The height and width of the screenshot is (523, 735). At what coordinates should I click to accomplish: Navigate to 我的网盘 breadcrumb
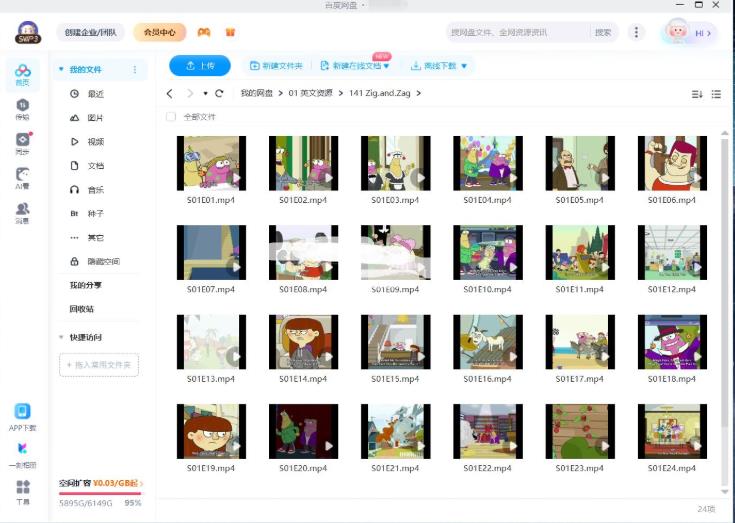tap(257, 93)
